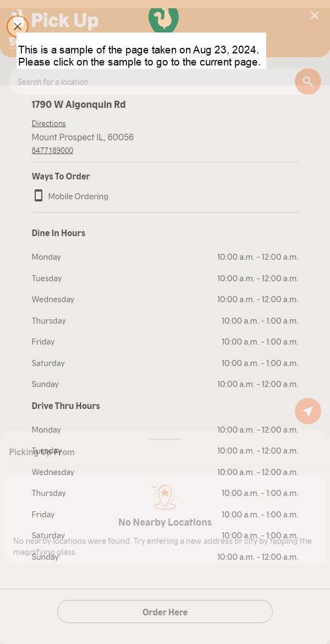Image resolution: width=330 pixels, height=644 pixels.
Task: Click the Drive Thru Hours heading
Action: point(65,406)
